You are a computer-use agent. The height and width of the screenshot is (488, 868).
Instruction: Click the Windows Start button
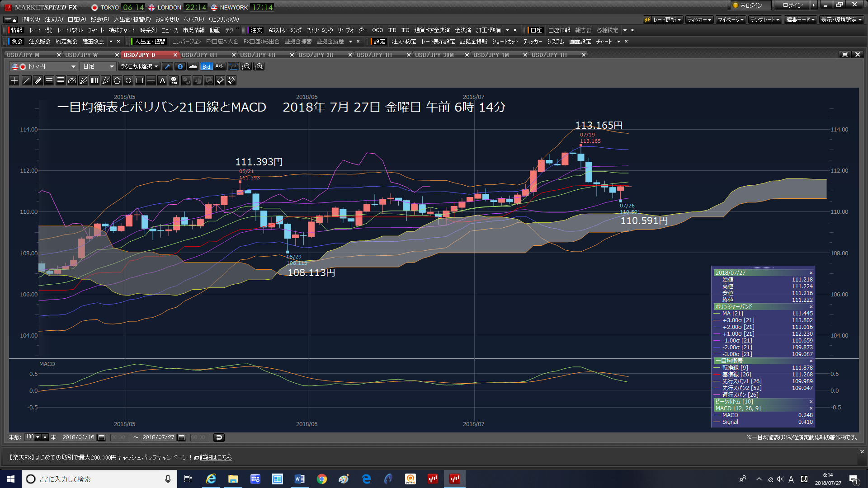point(11,479)
